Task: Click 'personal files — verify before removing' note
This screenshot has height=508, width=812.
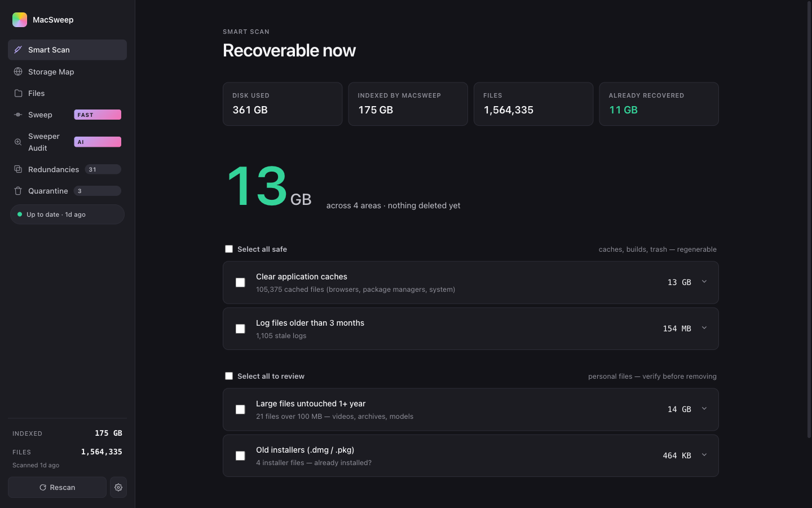Action: tap(652, 376)
